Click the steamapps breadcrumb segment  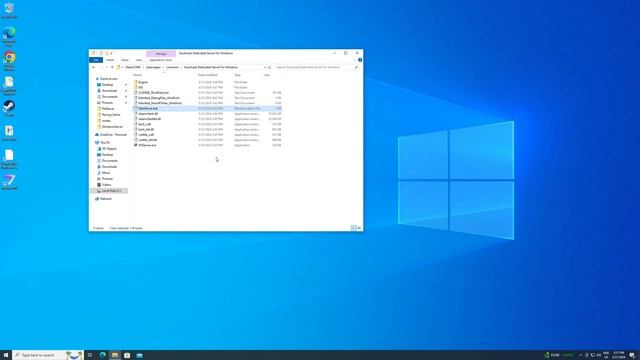153,67
